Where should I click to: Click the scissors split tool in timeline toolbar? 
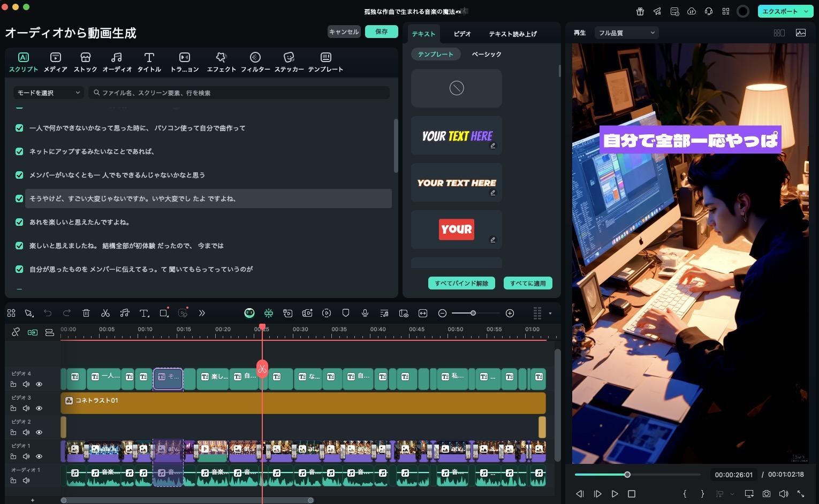tap(105, 313)
